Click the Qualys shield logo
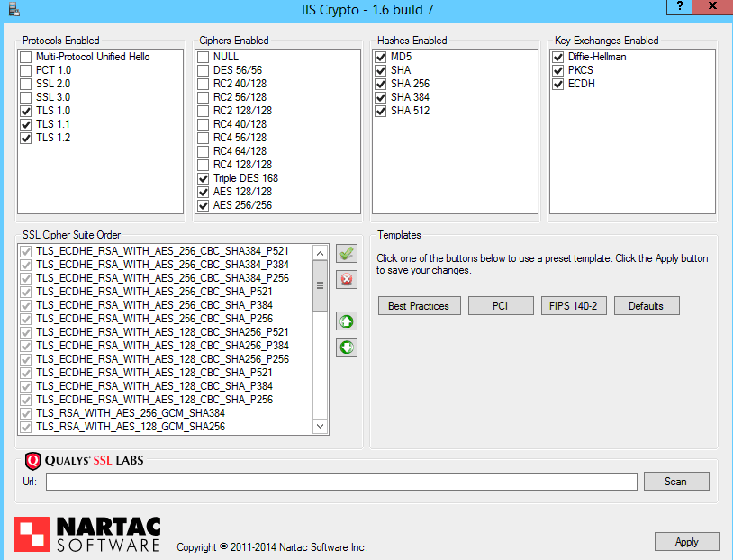The height and width of the screenshot is (560, 733). [32, 461]
